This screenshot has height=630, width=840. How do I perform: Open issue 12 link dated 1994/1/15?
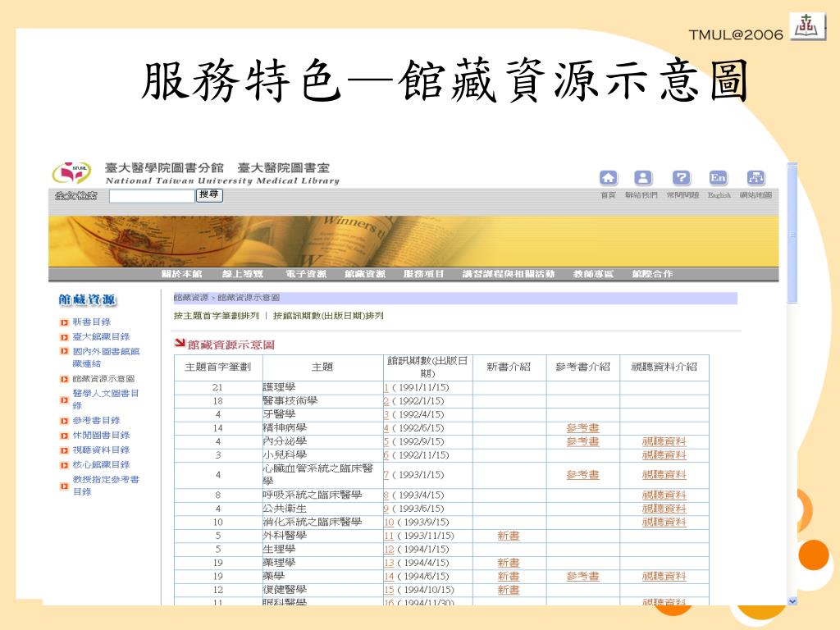[389, 549]
